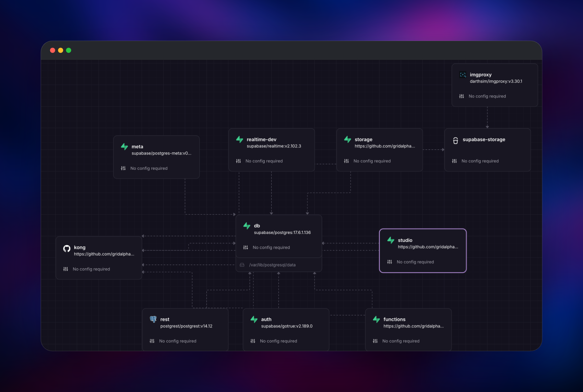Click the functions service Supabase bolt icon

point(376,320)
